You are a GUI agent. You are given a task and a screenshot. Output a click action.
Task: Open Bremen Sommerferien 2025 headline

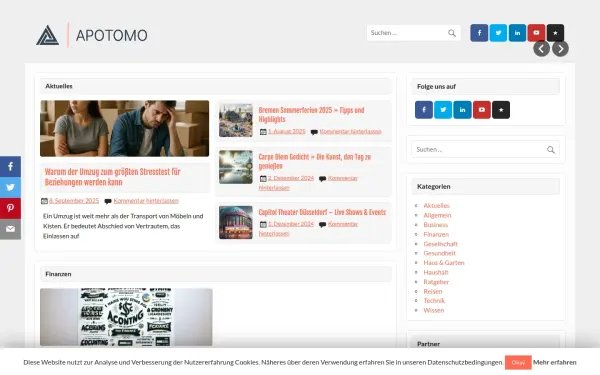click(x=311, y=115)
